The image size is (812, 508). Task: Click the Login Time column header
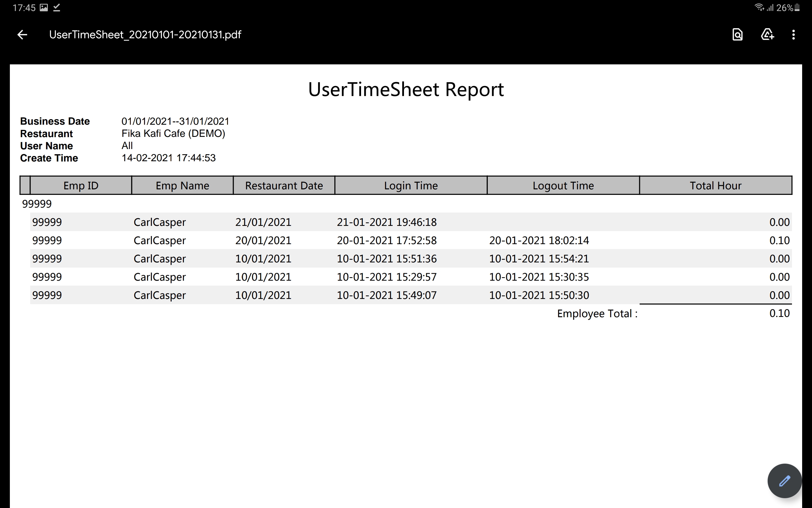[411, 186]
